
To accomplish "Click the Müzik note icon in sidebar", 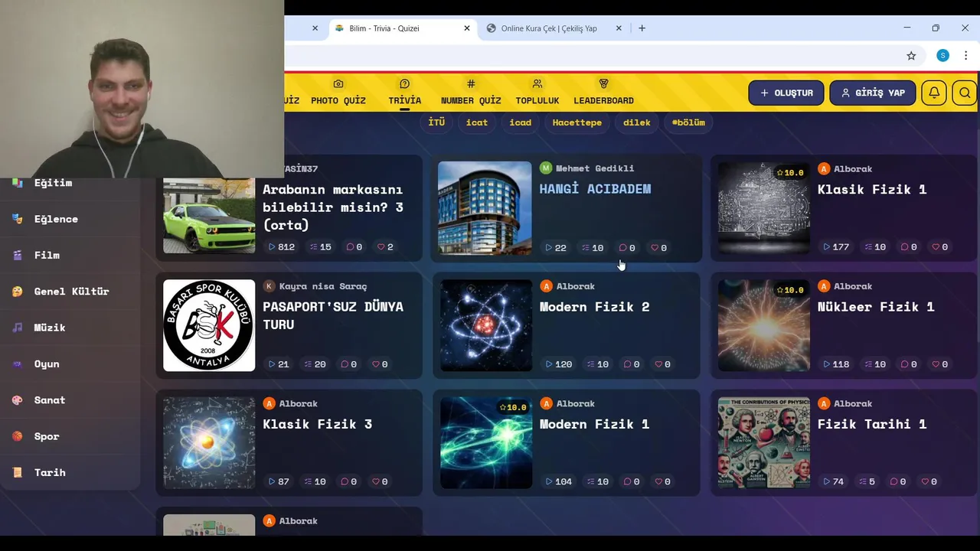I will coord(18,328).
